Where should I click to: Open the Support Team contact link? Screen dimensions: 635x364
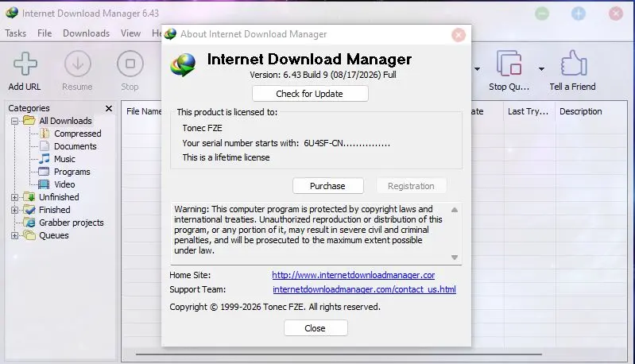tap(364, 289)
